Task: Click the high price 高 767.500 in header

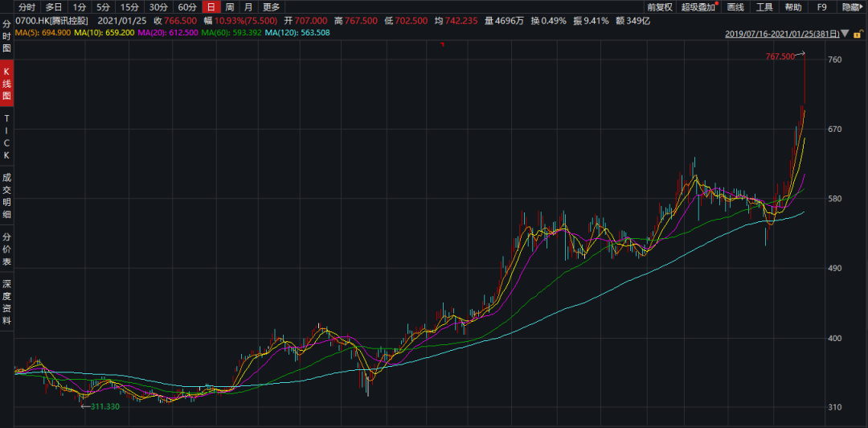Action: (x=356, y=21)
